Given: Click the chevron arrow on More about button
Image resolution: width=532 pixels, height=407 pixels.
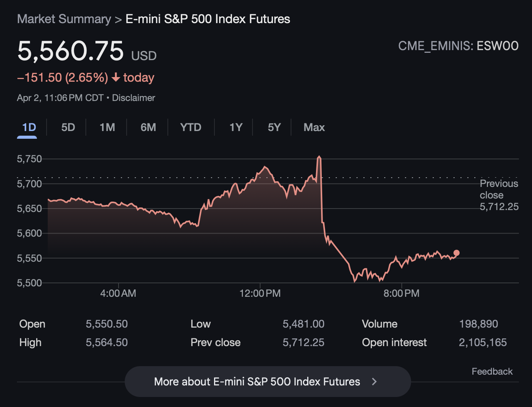Looking at the screenshot, I should 374,382.
